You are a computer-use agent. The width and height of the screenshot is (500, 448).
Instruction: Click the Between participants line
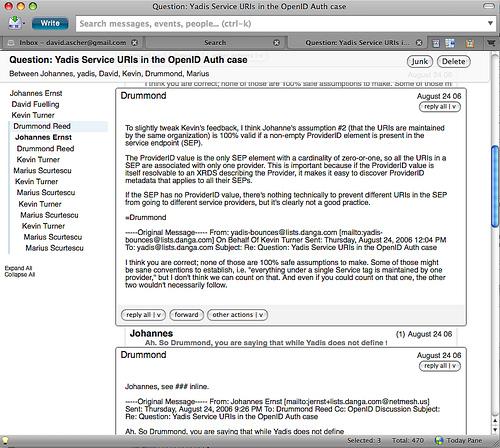[x=109, y=74]
